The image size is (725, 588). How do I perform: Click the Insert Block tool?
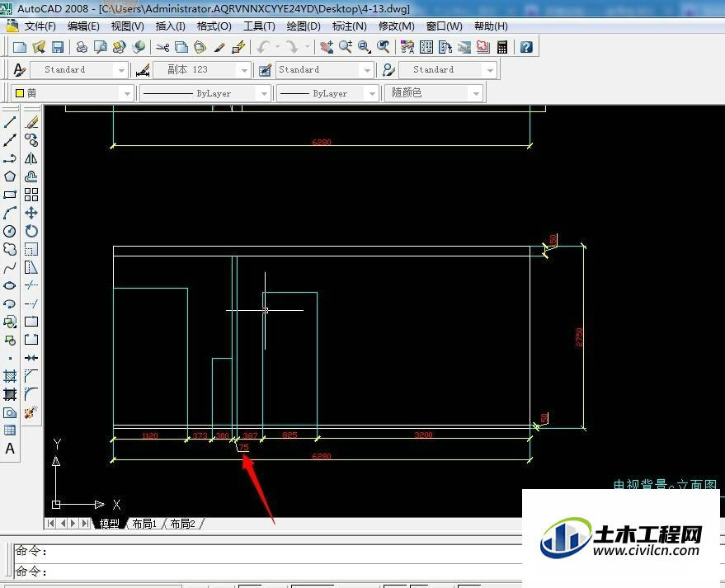[10, 322]
